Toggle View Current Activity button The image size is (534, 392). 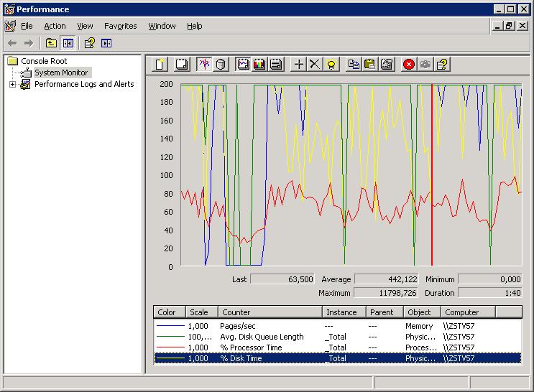pyautogui.click(x=204, y=65)
